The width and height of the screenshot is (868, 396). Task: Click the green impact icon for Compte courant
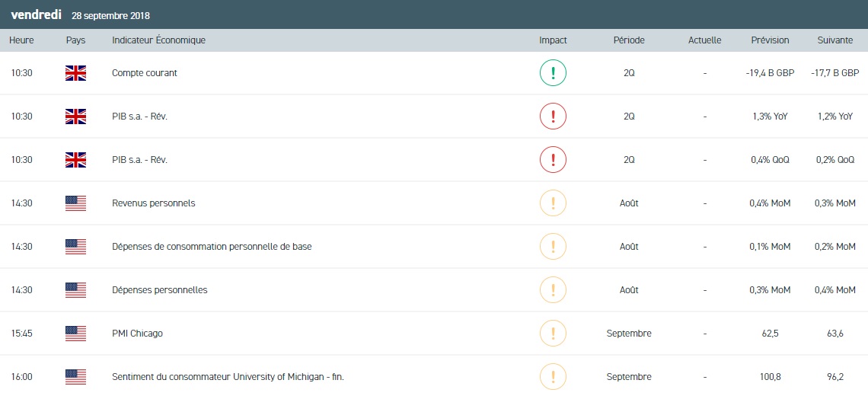coord(553,73)
